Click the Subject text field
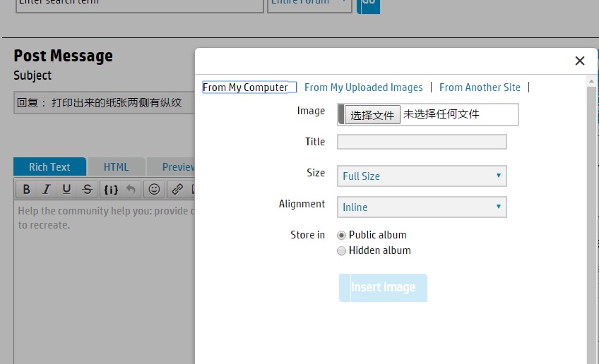Image resolution: width=599 pixels, height=364 pixels. coord(103,103)
